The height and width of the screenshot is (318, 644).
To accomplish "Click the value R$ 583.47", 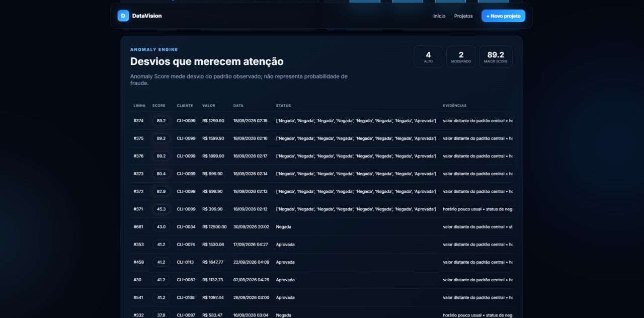I will click(212, 315).
